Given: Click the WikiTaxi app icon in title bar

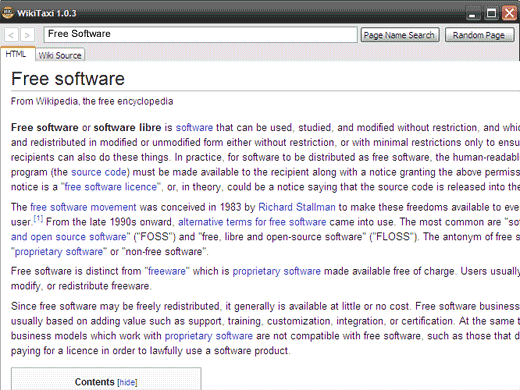Looking at the screenshot, I should [x=7, y=13].
